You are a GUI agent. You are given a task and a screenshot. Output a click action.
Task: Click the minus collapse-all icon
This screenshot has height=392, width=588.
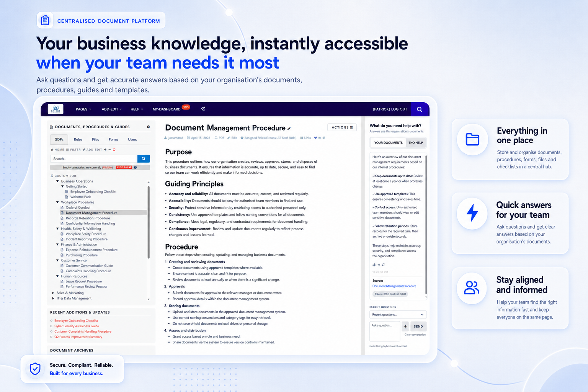(x=109, y=150)
